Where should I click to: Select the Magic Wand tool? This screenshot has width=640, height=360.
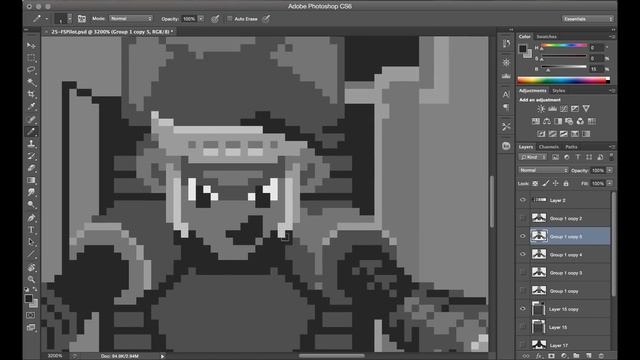[31, 82]
